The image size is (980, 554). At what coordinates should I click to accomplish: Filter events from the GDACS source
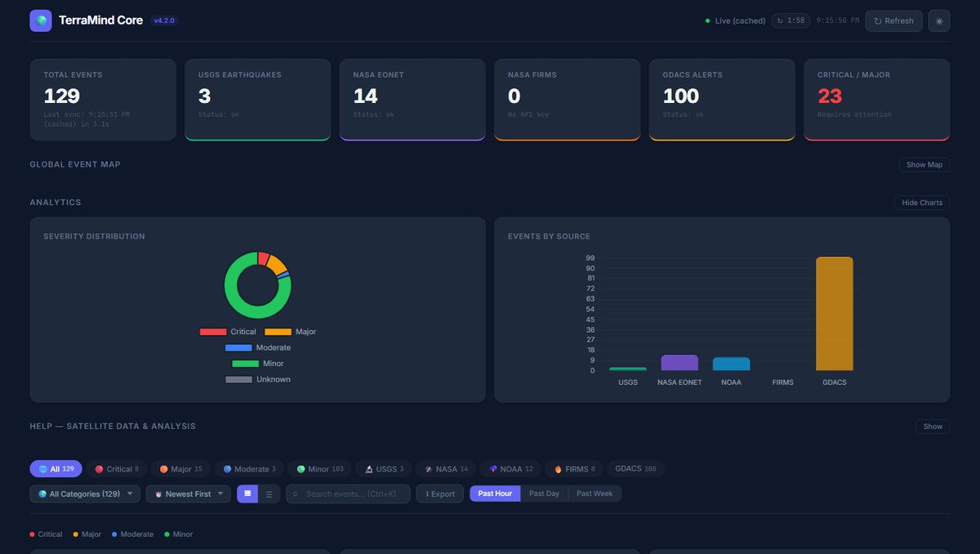[x=635, y=469]
